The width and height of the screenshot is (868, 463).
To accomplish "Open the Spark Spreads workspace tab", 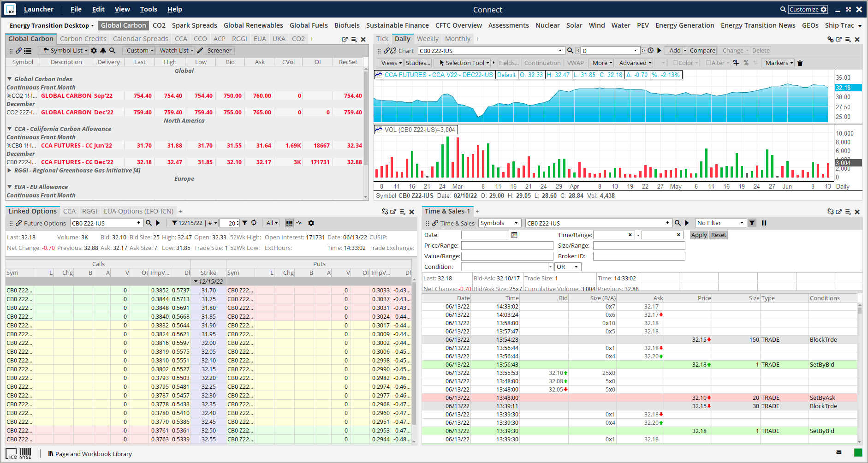I will (x=195, y=25).
